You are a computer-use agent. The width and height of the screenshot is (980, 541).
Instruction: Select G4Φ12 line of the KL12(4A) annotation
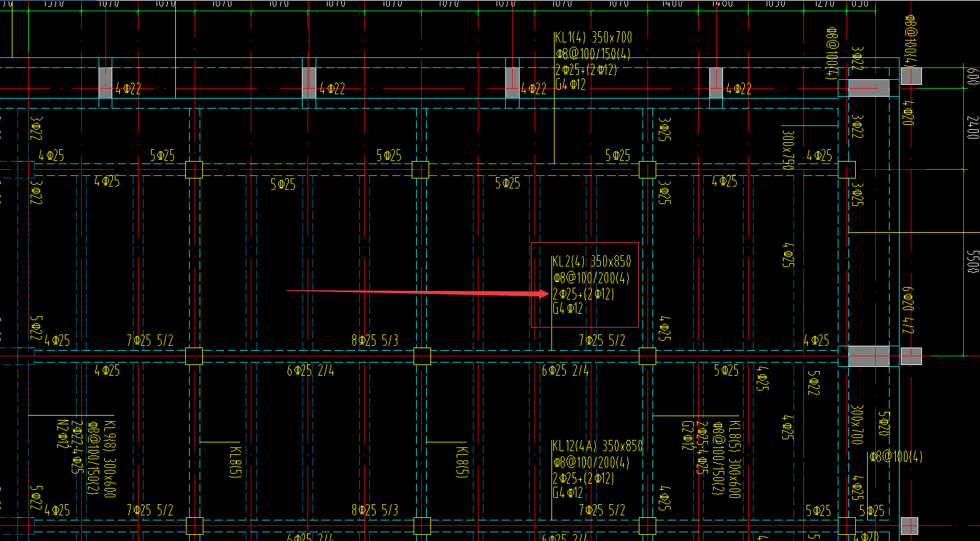tap(568, 493)
